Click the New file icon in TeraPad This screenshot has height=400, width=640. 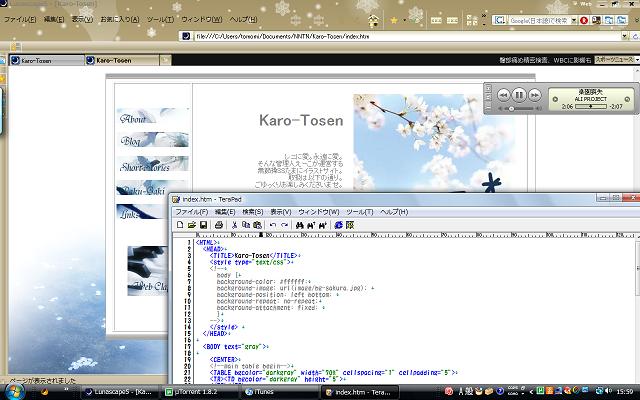179,226
